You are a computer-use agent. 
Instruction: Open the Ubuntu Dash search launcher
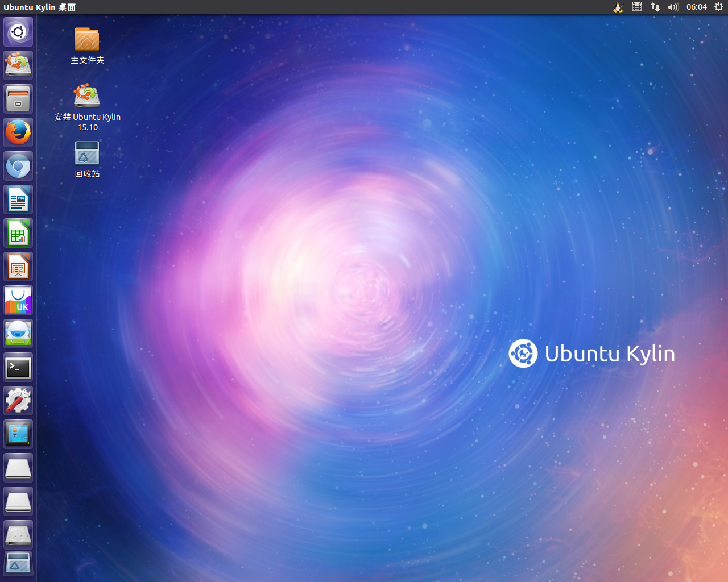[18, 32]
